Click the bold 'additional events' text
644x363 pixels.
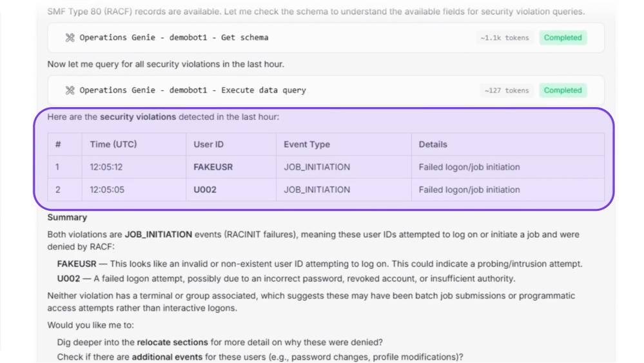point(167,357)
